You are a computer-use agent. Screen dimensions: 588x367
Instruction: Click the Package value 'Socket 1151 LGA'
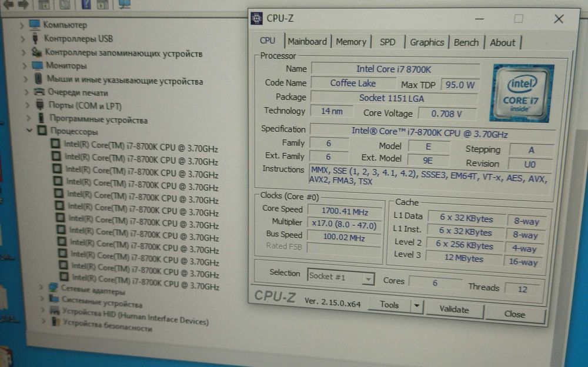coord(394,98)
